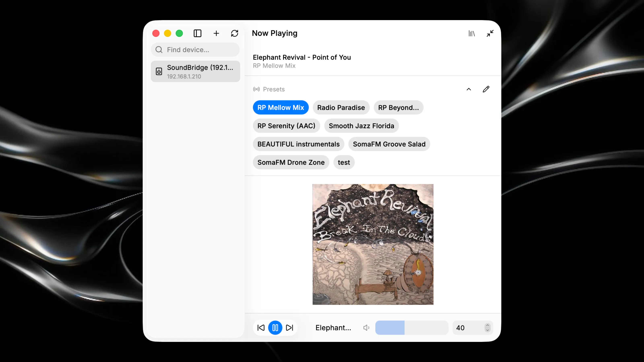Click the search magnifier icon
644x362 pixels.
(x=159, y=49)
